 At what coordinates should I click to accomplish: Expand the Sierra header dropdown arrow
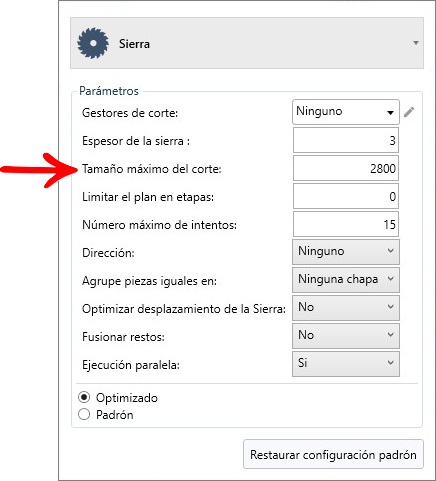click(416, 43)
